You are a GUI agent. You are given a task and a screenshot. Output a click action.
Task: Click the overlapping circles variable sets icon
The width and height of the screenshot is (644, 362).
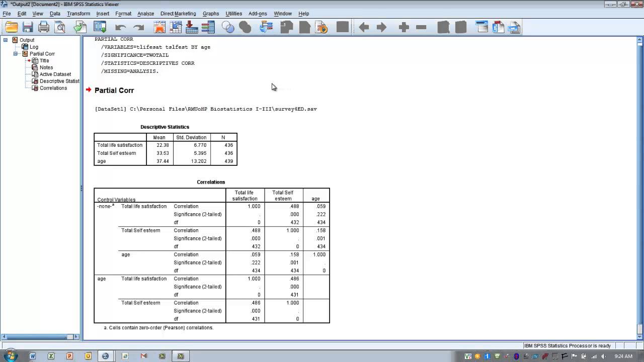coord(228,27)
